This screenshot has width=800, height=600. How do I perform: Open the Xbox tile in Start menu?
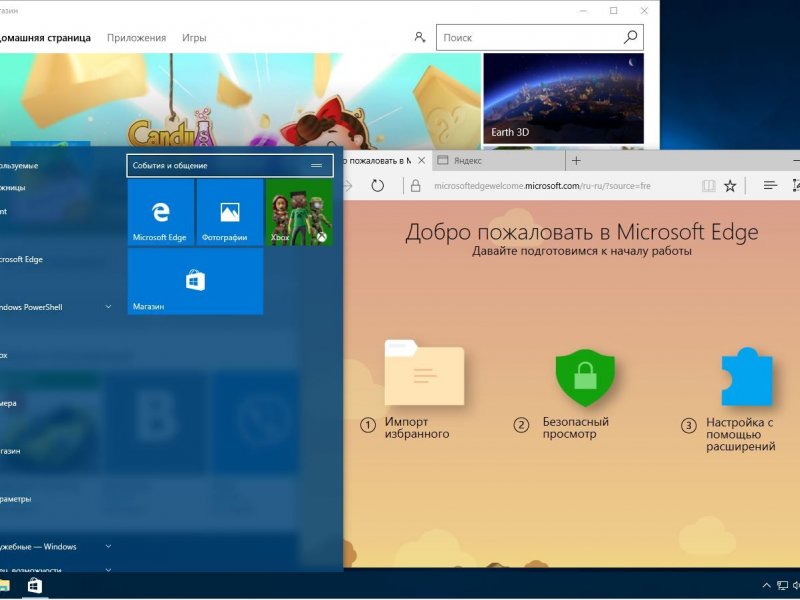299,212
